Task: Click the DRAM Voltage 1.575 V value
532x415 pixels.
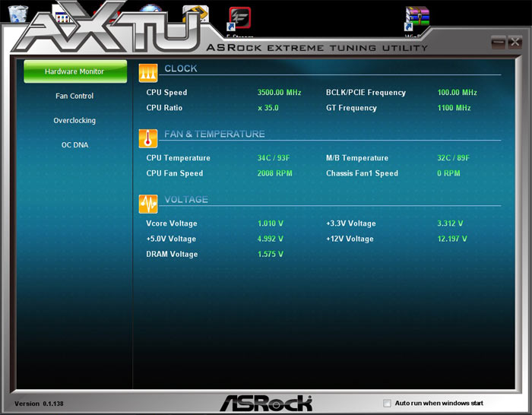Action: pyautogui.click(x=271, y=254)
